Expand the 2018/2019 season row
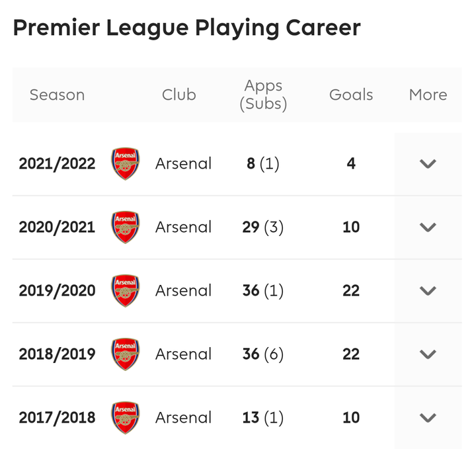The width and height of the screenshot is (476, 449). pos(428,354)
